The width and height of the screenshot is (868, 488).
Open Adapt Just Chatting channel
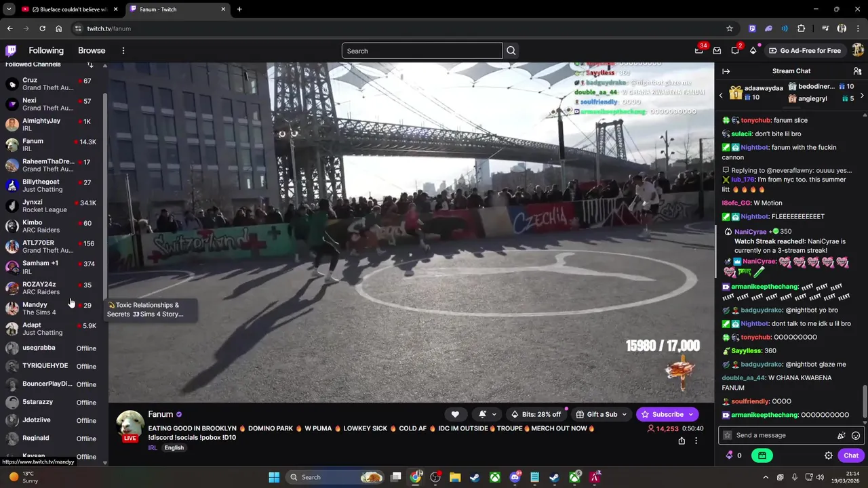click(53, 329)
